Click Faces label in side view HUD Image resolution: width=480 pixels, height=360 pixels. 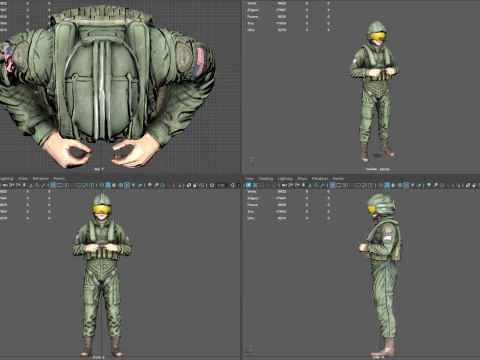coord(253,205)
